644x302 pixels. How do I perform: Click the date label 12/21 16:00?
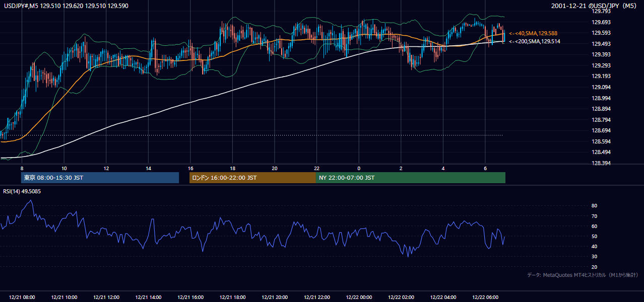point(190,297)
